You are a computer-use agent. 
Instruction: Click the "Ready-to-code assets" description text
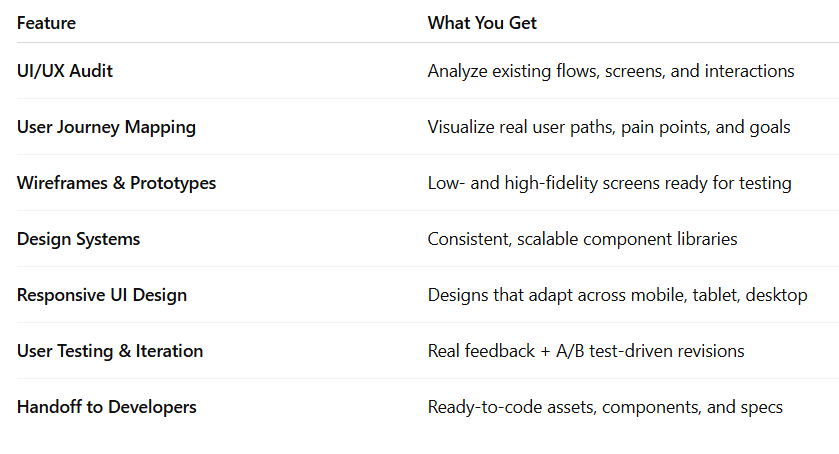click(605, 407)
